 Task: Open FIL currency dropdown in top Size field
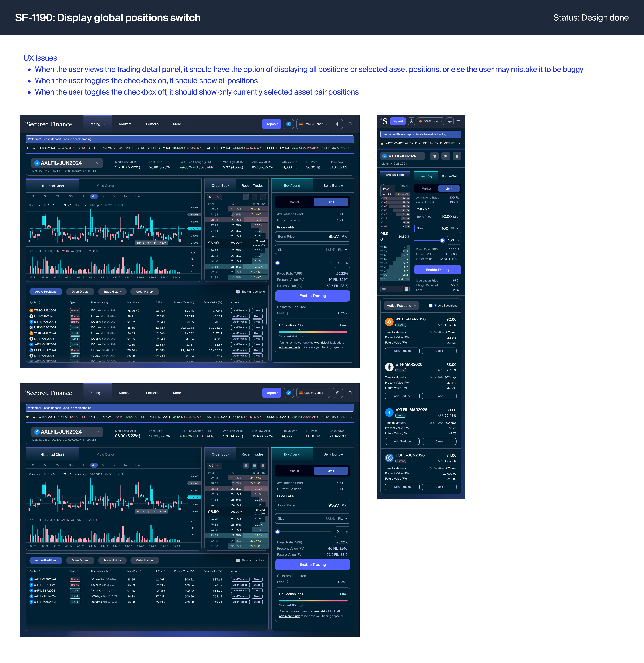[x=343, y=250]
